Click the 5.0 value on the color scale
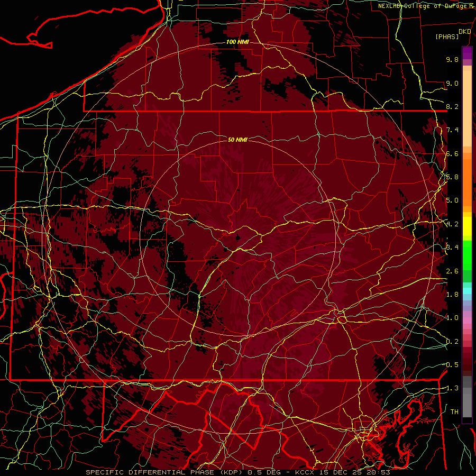The width and height of the screenshot is (476, 476). click(x=452, y=200)
